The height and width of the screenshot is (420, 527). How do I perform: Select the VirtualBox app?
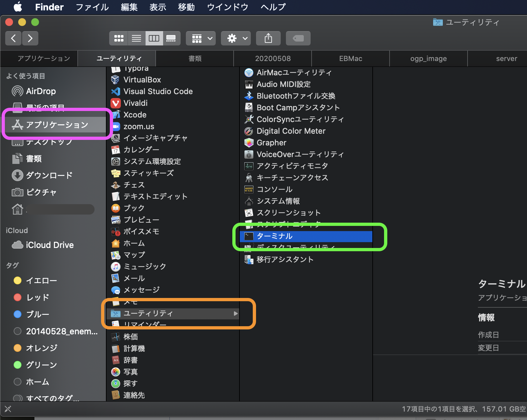(173, 80)
